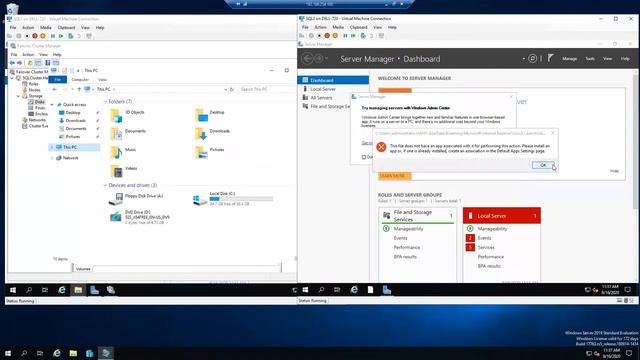Click Failover Cluster Manager back arrow icon
Image resolution: width=640 pixels, height=360 pixels.
pyautogui.click(x=12, y=63)
